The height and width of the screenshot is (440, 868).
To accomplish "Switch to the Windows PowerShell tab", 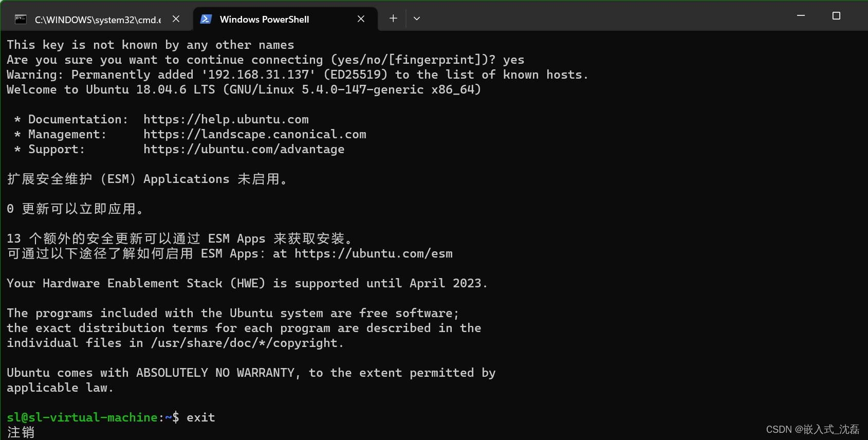I will tap(264, 19).
